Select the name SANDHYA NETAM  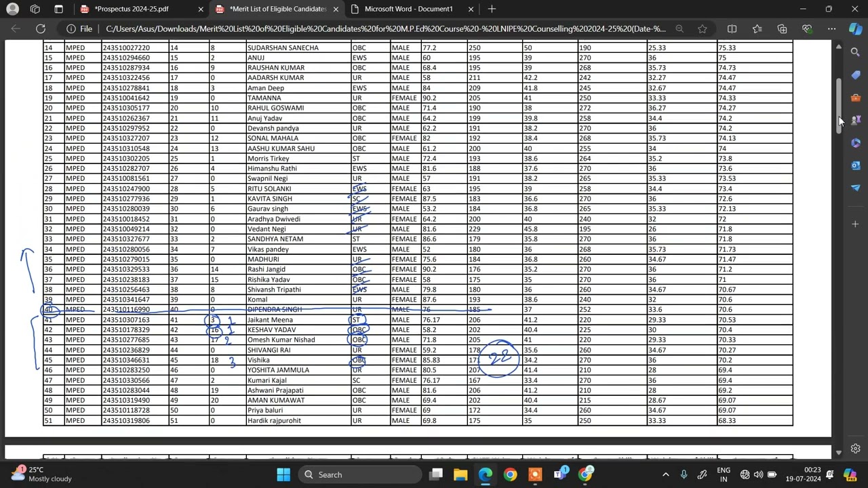(275, 239)
